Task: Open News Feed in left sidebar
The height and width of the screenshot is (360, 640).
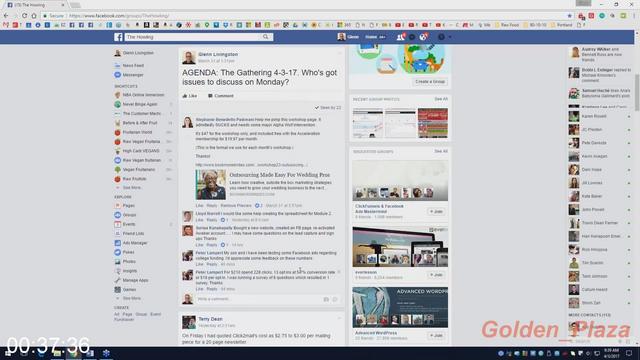Action: [133, 65]
